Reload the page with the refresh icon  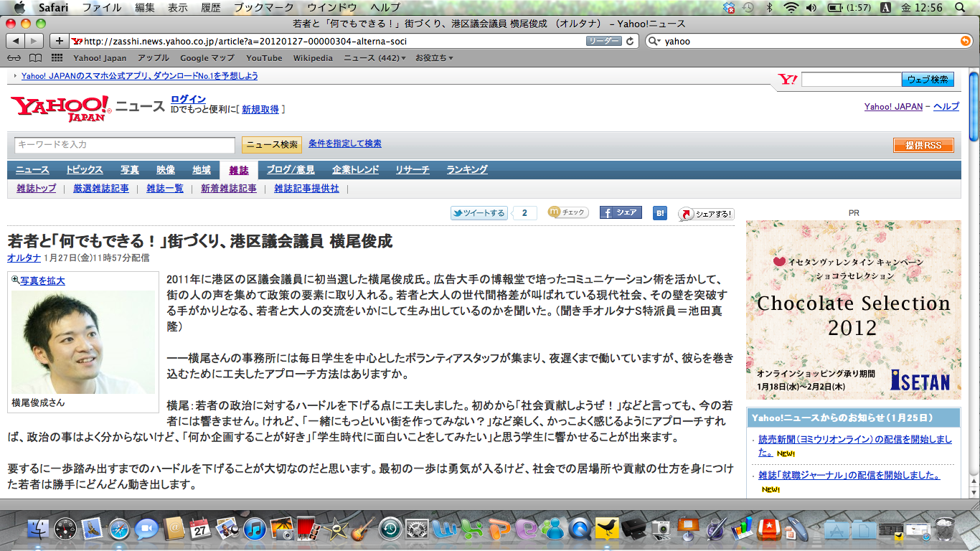630,41
